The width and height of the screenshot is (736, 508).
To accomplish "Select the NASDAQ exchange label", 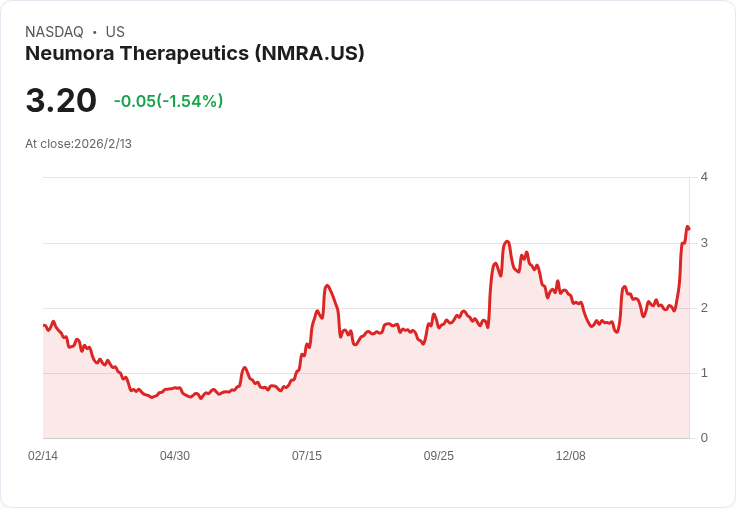I will point(54,32).
